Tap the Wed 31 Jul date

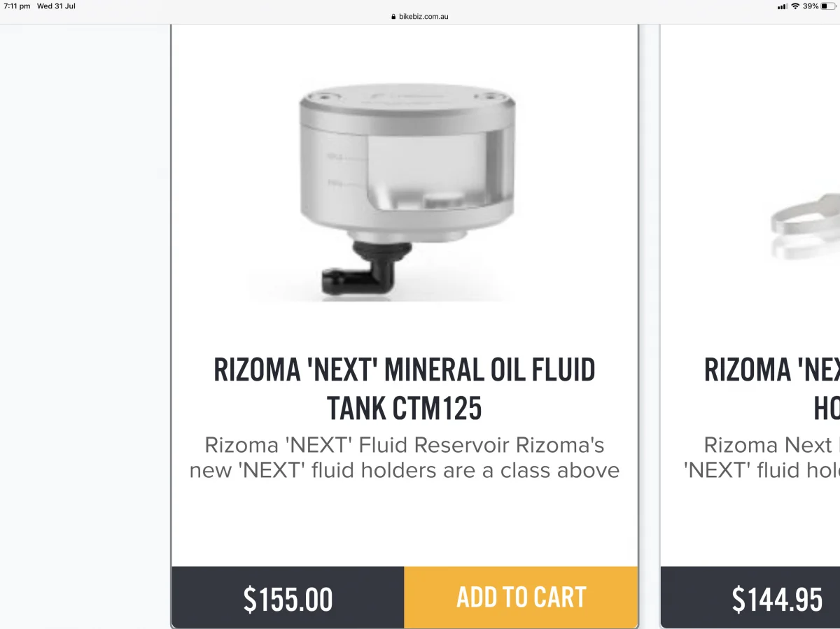tap(56, 6)
